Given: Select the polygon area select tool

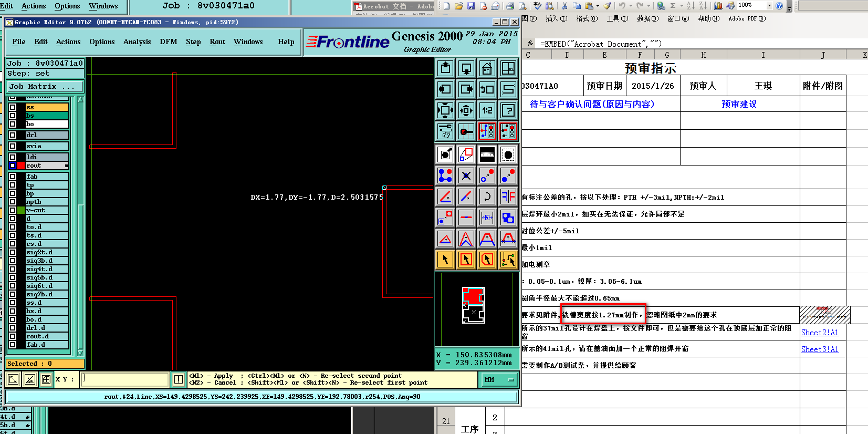Looking at the screenshot, I should (487, 260).
